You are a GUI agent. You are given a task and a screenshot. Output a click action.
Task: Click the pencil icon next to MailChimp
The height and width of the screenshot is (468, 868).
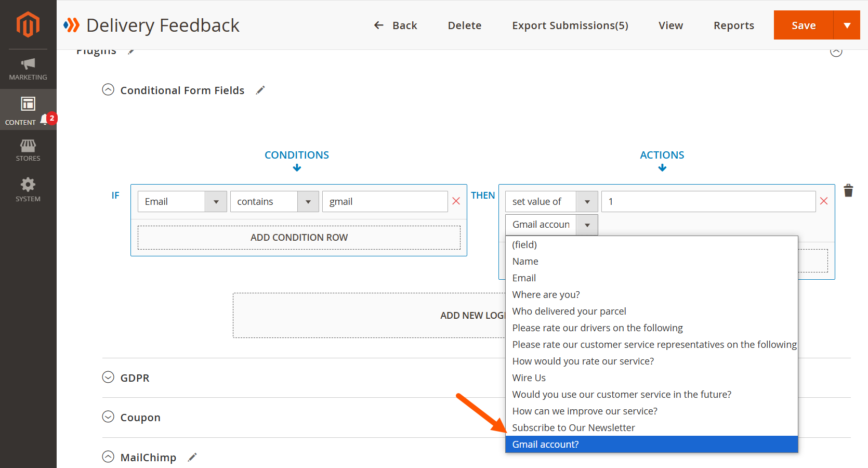pyautogui.click(x=192, y=458)
